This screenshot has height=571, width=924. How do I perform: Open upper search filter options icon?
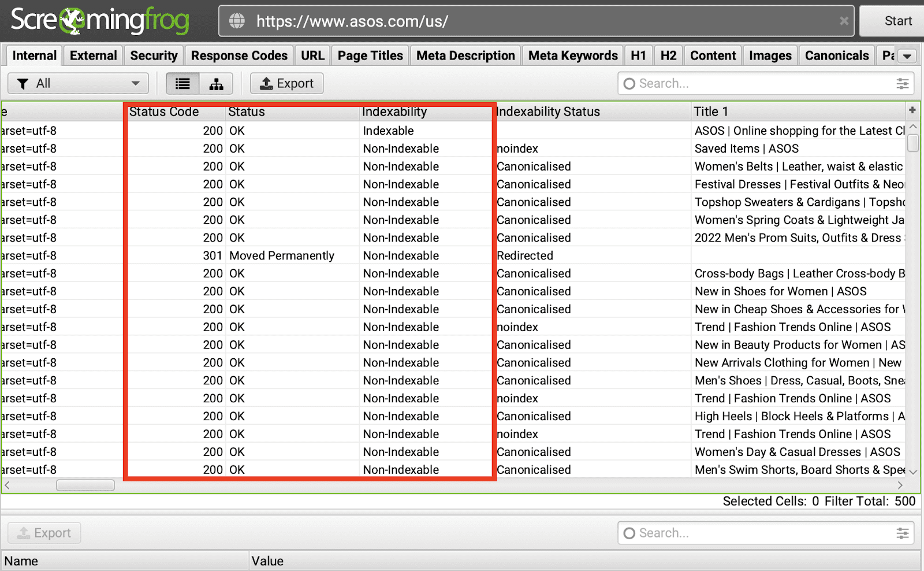pyautogui.click(x=902, y=84)
